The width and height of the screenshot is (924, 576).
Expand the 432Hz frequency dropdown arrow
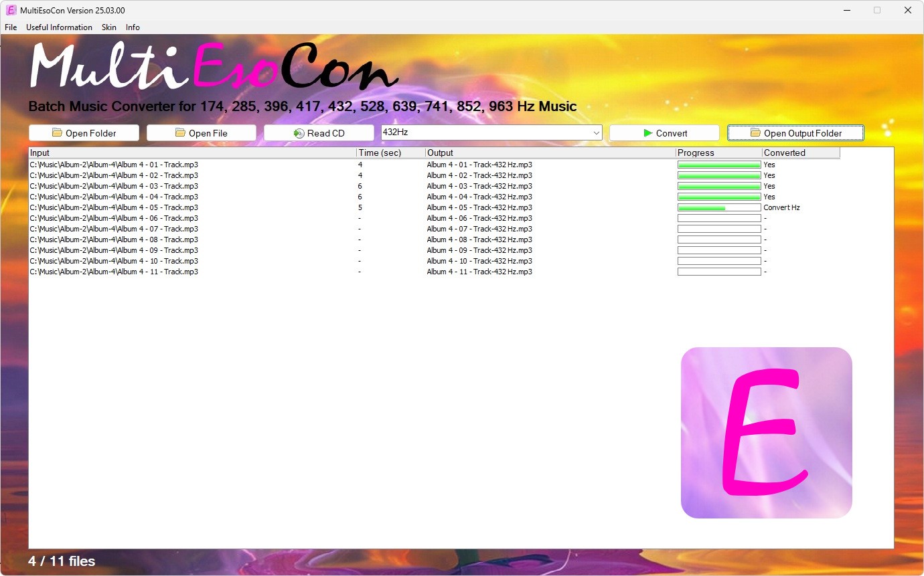[x=596, y=133]
